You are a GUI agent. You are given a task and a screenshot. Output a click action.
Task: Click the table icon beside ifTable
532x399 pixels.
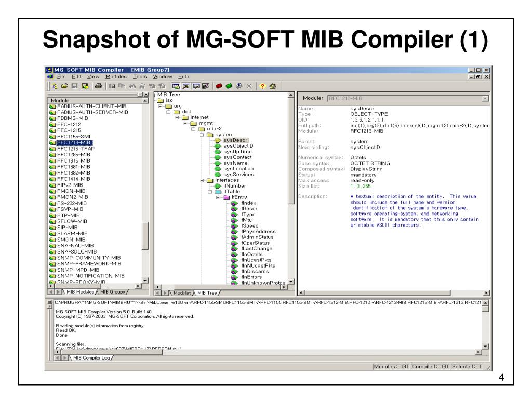coord(218,192)
